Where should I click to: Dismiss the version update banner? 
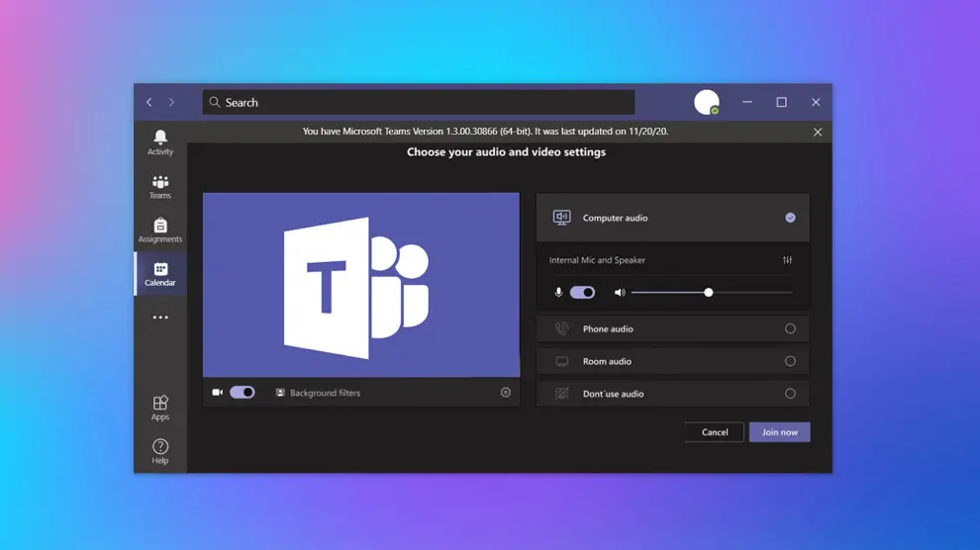(818, 132)
